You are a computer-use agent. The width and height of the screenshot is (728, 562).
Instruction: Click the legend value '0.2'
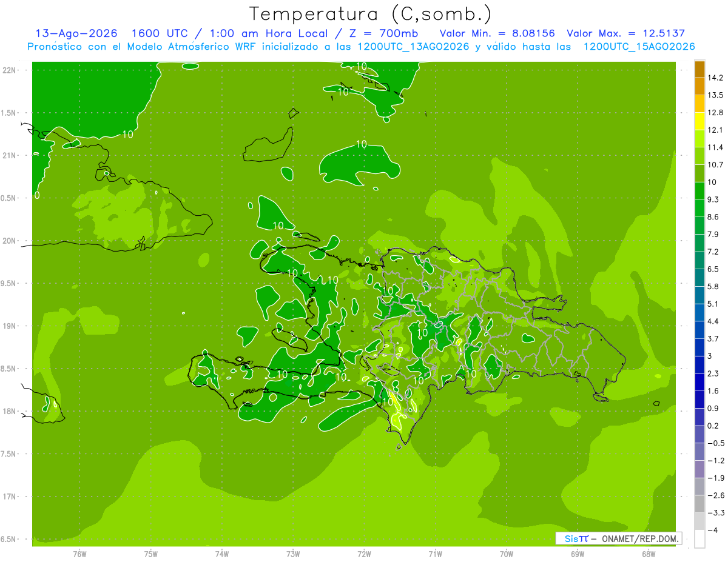[x=713, y=426]
